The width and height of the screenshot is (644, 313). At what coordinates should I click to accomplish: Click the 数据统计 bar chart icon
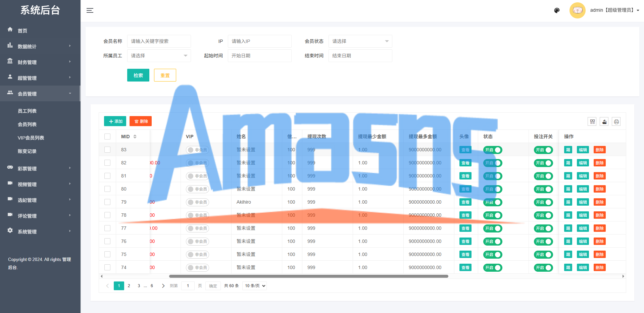pyautogui.click(x=10, y=45)
